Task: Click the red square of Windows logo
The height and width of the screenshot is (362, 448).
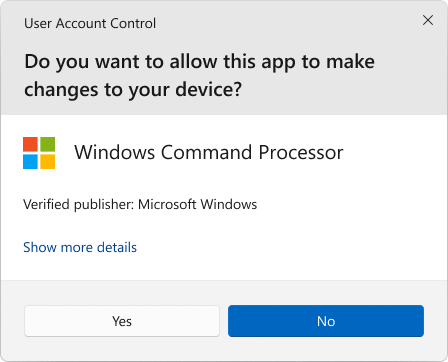Action: click(x=30, y=144)
